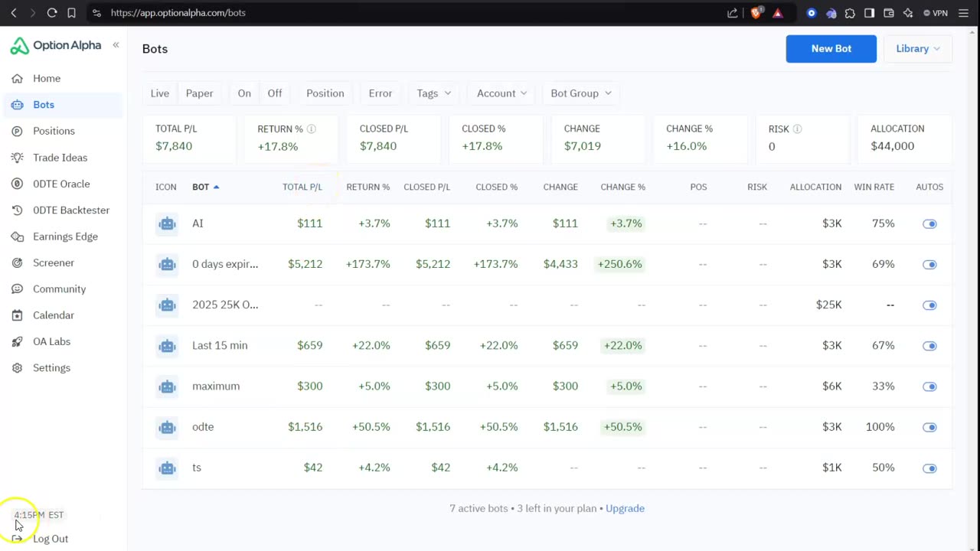Create a New Bot

(831, 48)
